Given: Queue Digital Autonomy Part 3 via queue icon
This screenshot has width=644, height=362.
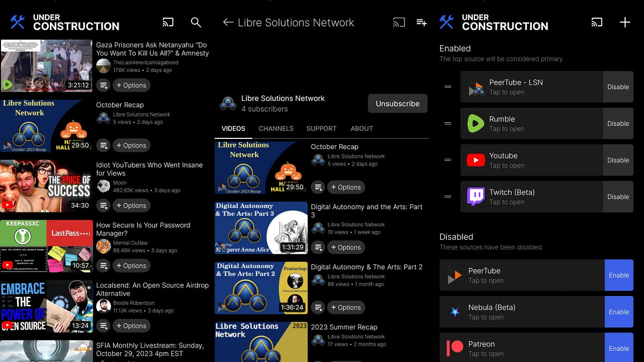Looking at the screenshot, I should tap(318, 247).
